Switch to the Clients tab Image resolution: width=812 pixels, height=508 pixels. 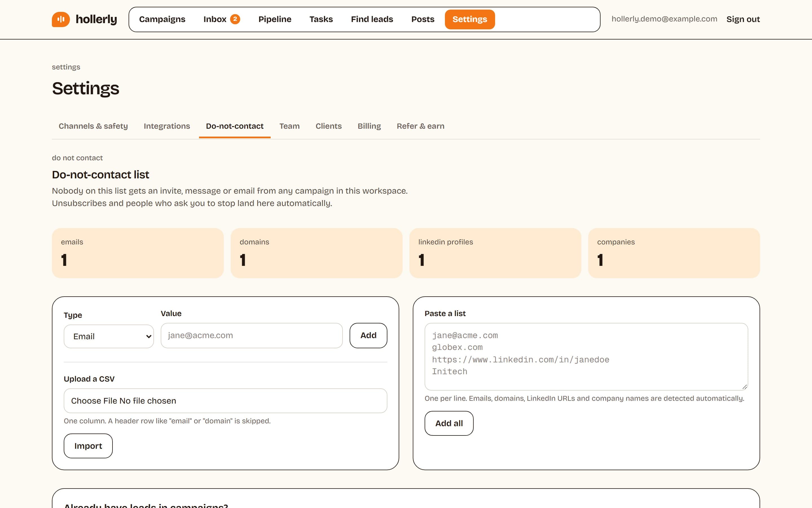(328, 126)
